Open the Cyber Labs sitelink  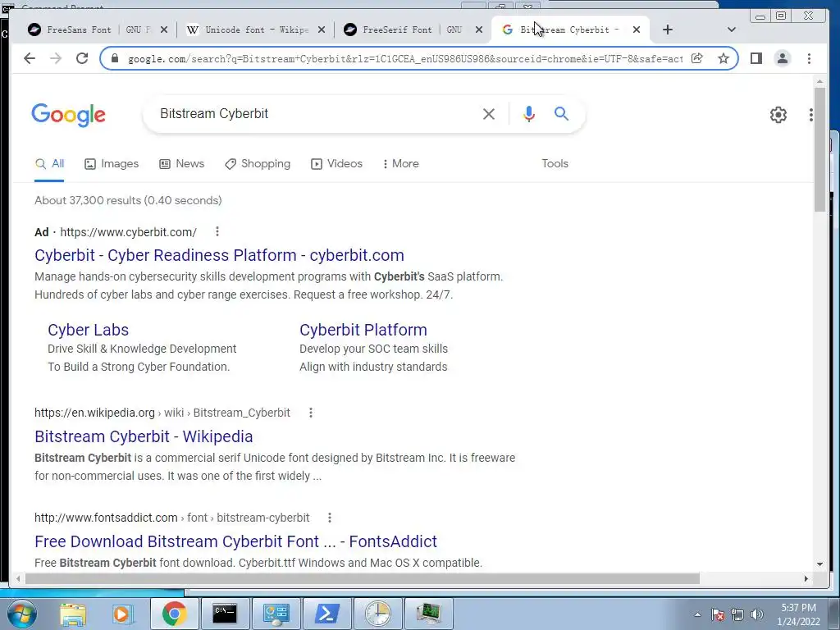click(x=89, y=330)
